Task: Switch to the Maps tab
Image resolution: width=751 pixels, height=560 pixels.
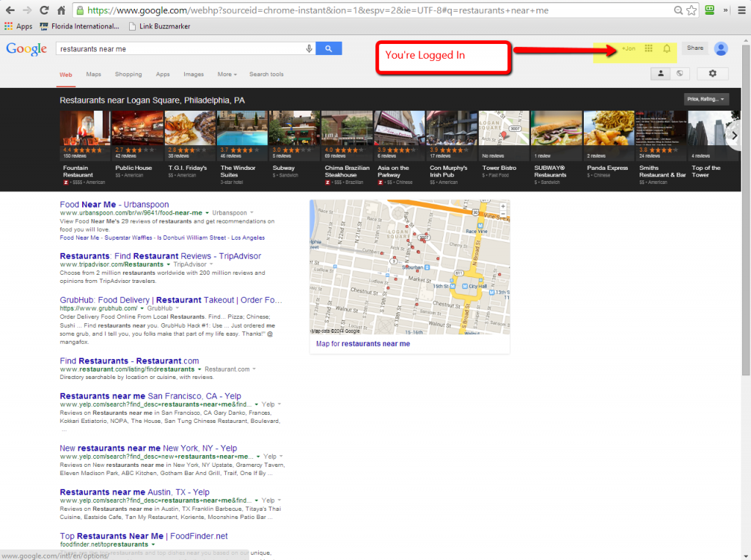Action: pyautogui.click(x=93, y=74)
